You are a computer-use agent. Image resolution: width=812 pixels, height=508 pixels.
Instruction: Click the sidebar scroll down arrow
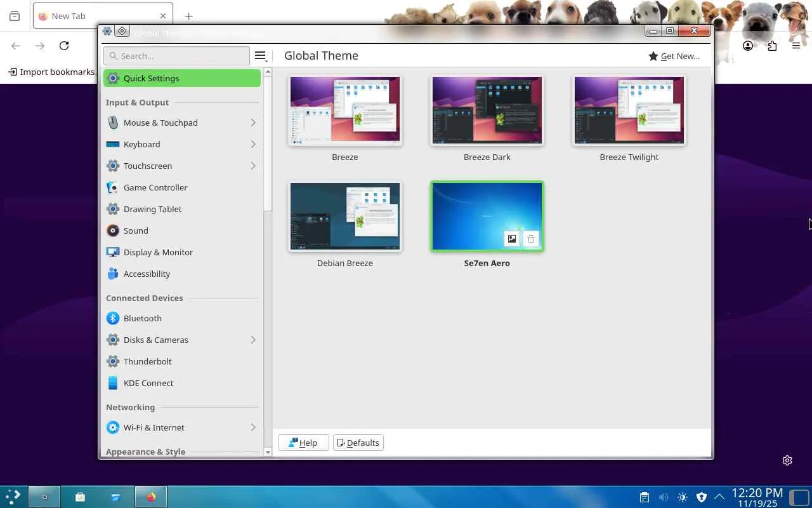point(268,452)
